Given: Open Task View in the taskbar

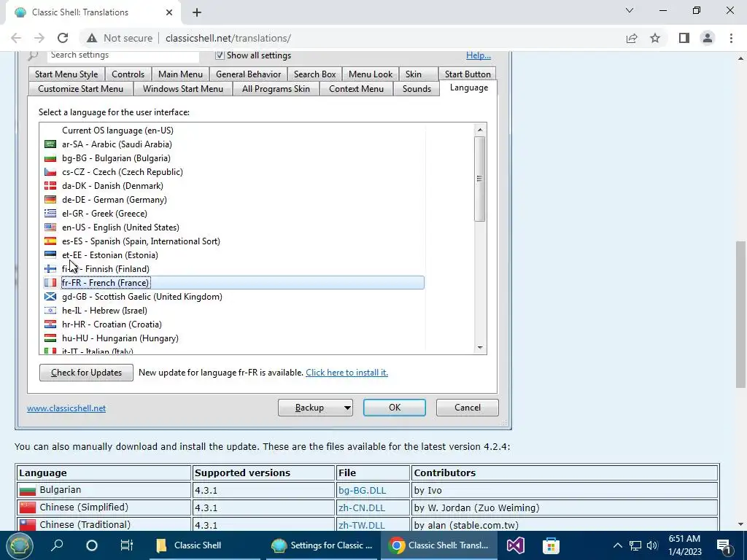Looking at the screenshot, I should (x=127, y=545).
